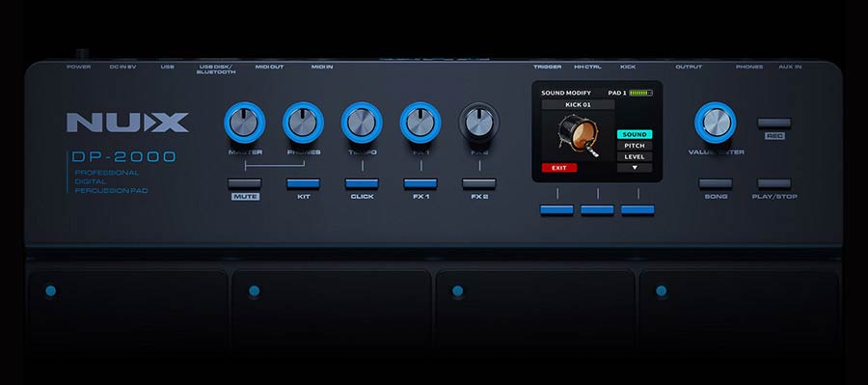Click the green battery indicator icon
Viewport: 868px width, 385px height.
pyautogui.click(x=640, y=93)
